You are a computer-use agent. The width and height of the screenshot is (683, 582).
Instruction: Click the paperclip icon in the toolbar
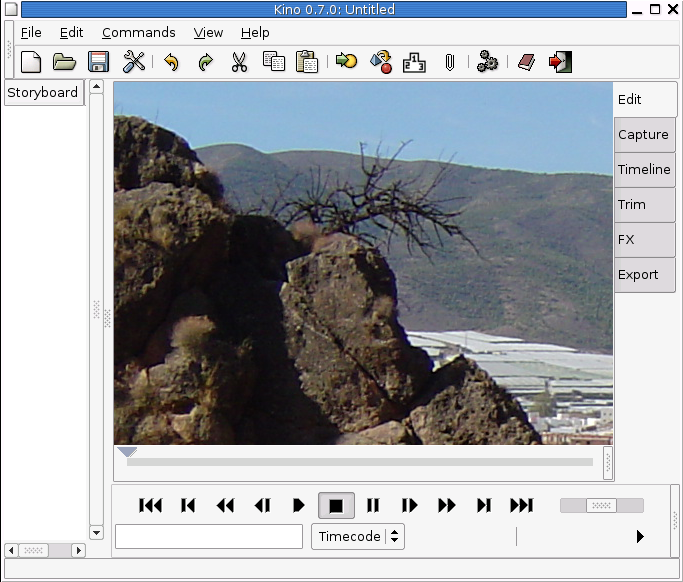click(450, 63)
